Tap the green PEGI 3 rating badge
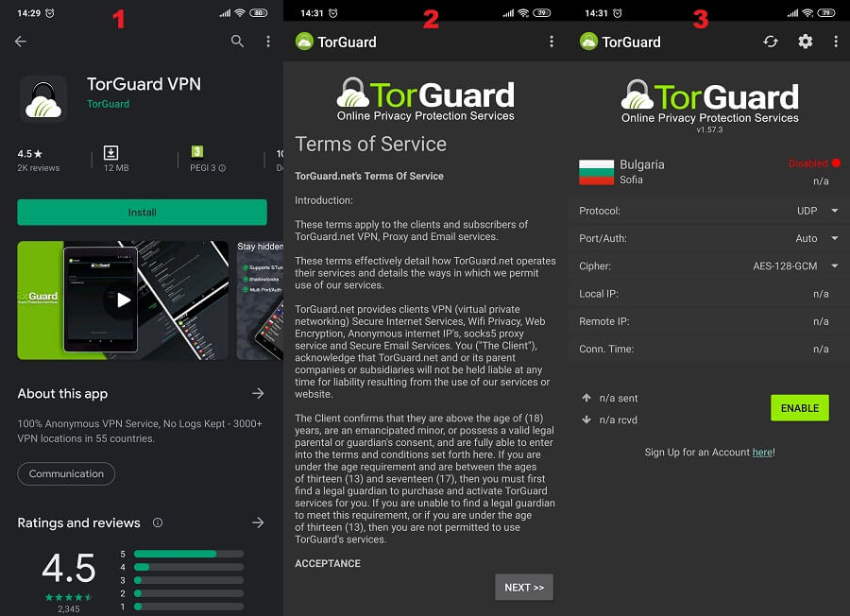Screen dimensions: 850x616 (196, 152)
